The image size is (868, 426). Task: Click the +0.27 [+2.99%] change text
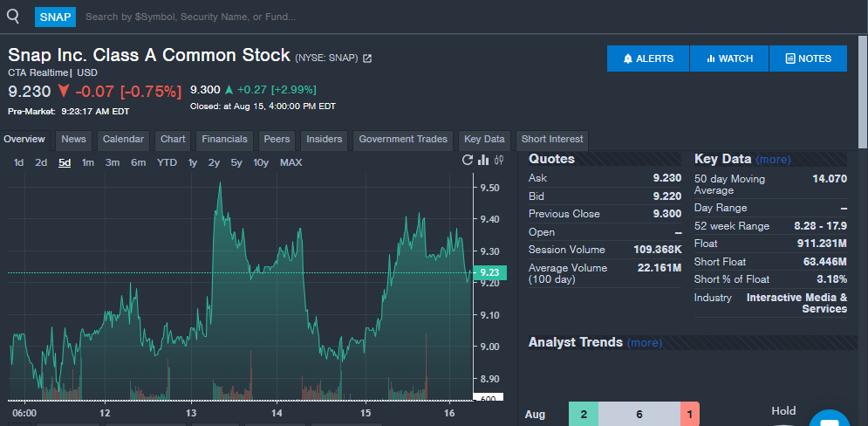pos(277,90)
